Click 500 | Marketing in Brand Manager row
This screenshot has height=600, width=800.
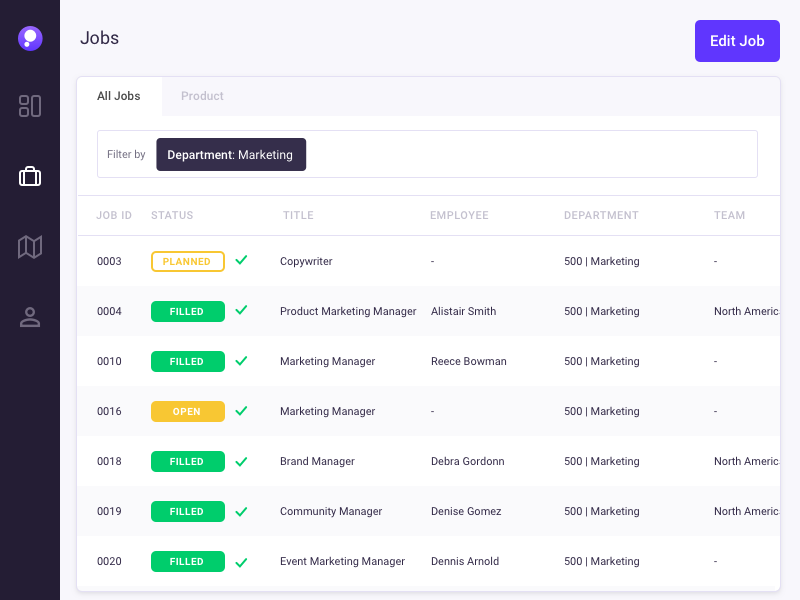pos(602,461)
